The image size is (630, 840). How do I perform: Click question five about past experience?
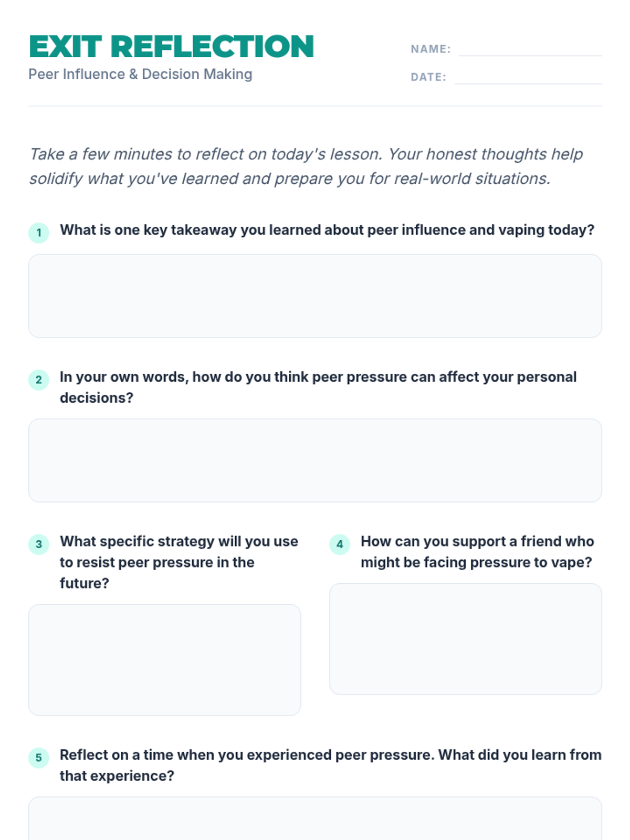tap(331, 765)
